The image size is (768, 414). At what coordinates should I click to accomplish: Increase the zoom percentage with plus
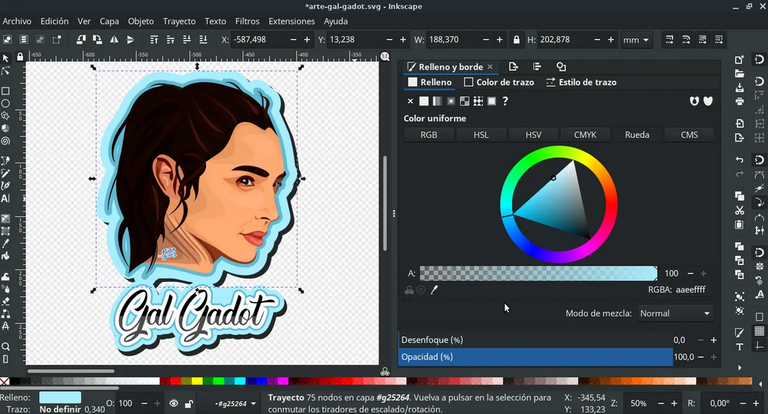[x=674, y=403]
